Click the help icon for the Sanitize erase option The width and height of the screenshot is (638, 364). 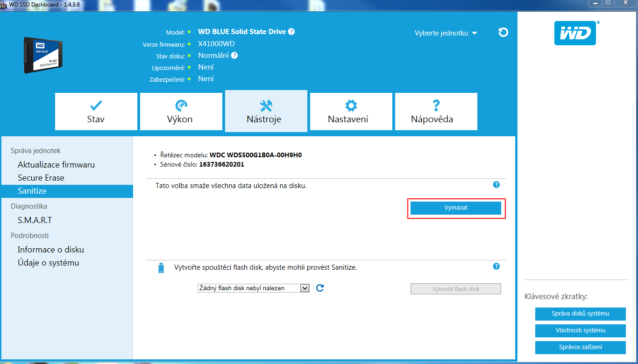click(496, 185)
